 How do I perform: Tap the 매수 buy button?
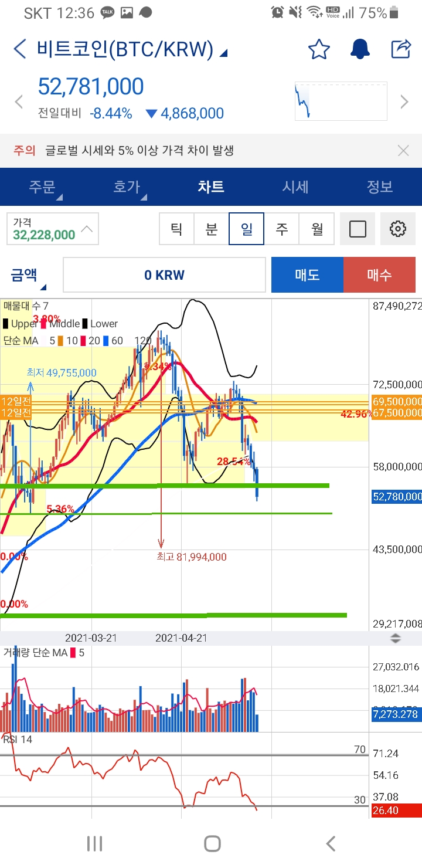tap(379, 274)
